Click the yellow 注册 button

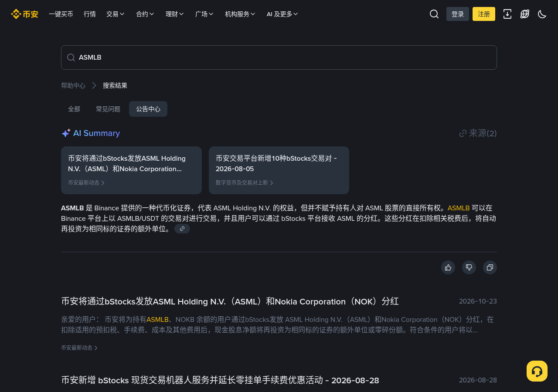point(484,14)
